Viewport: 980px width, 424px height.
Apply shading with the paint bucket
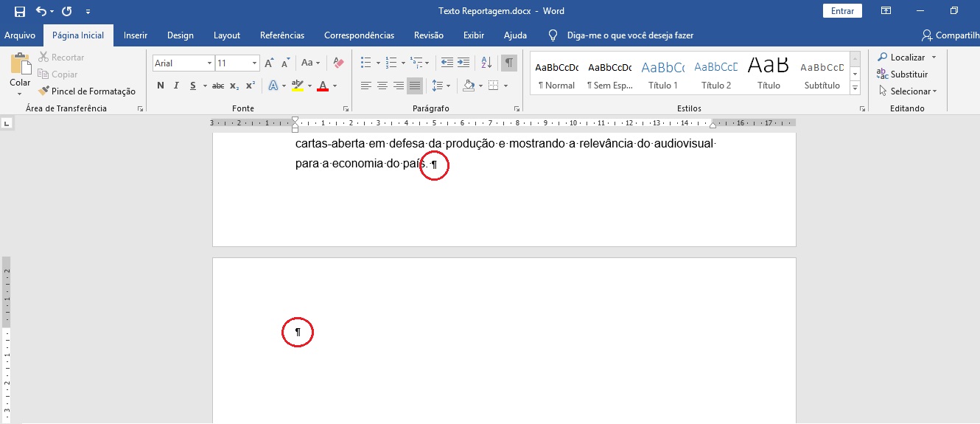click(x=469, y=86)
